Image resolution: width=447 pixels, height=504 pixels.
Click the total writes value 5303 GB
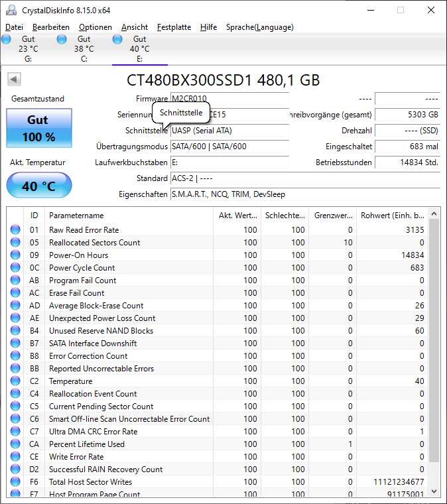407,115
